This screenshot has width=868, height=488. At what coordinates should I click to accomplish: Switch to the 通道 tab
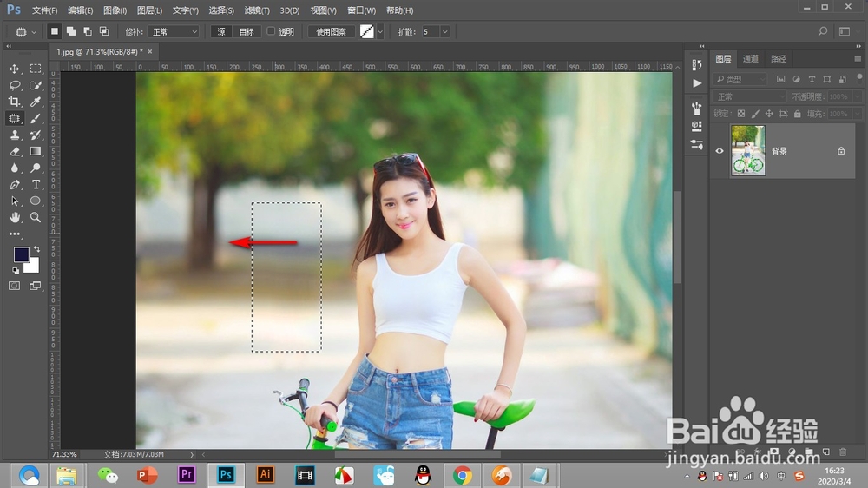click(x=751, y=59)
